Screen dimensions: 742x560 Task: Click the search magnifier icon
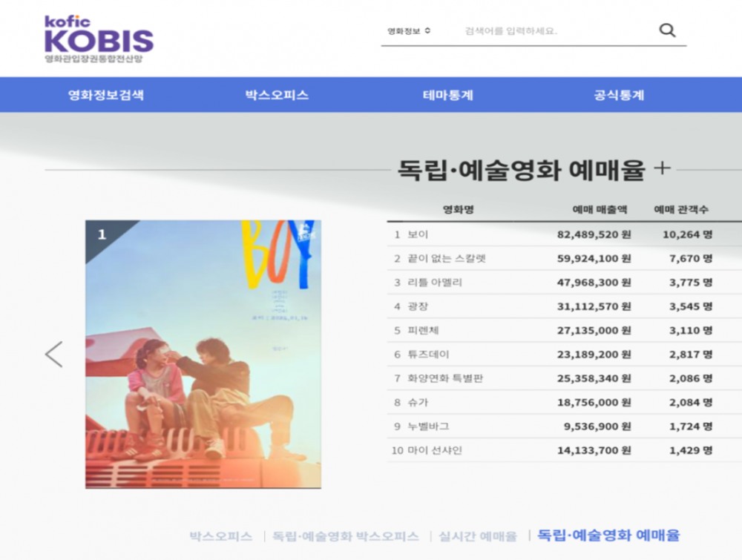pos(666,30)
